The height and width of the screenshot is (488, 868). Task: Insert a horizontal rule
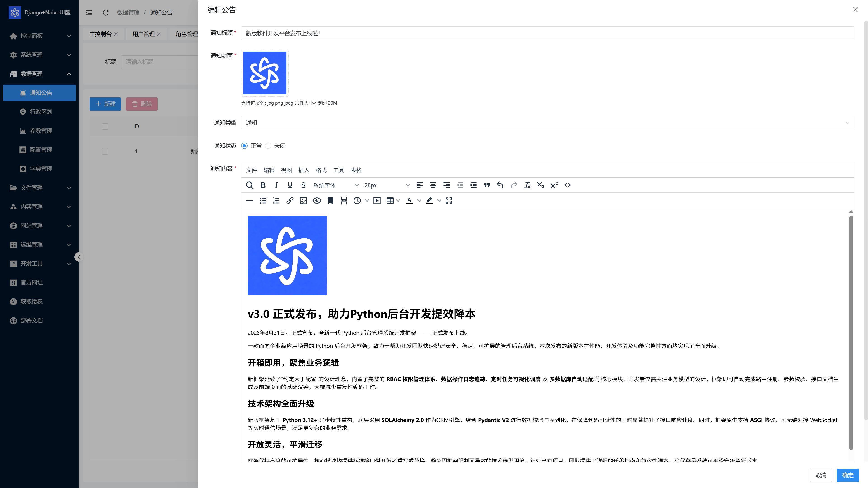coord(249,201)
